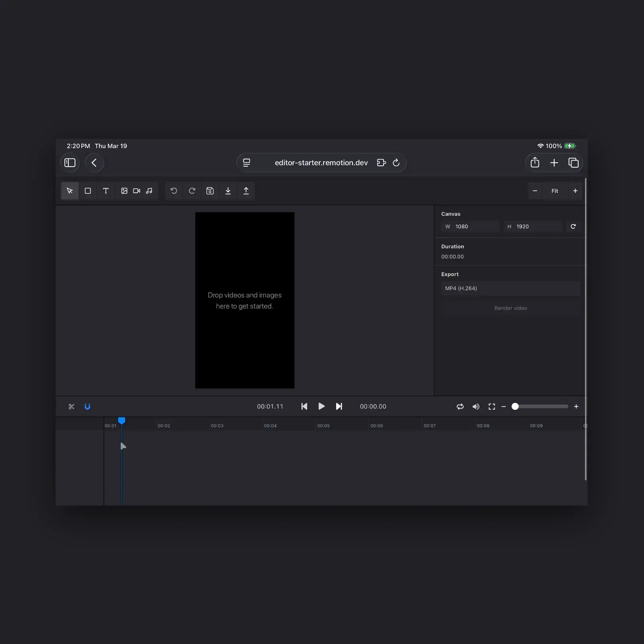Open the Safari tab overview
The width and height of the screenshot is (644, 644).
(x=574, y=163)
